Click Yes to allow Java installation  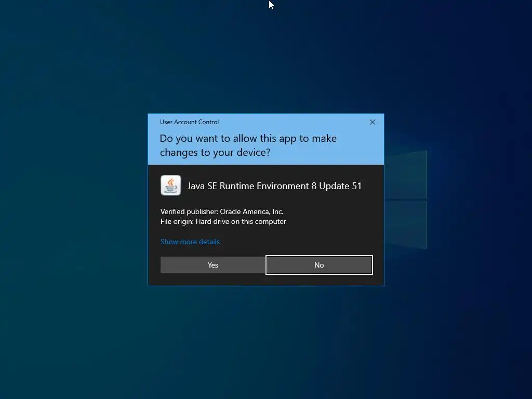point(212,265)
